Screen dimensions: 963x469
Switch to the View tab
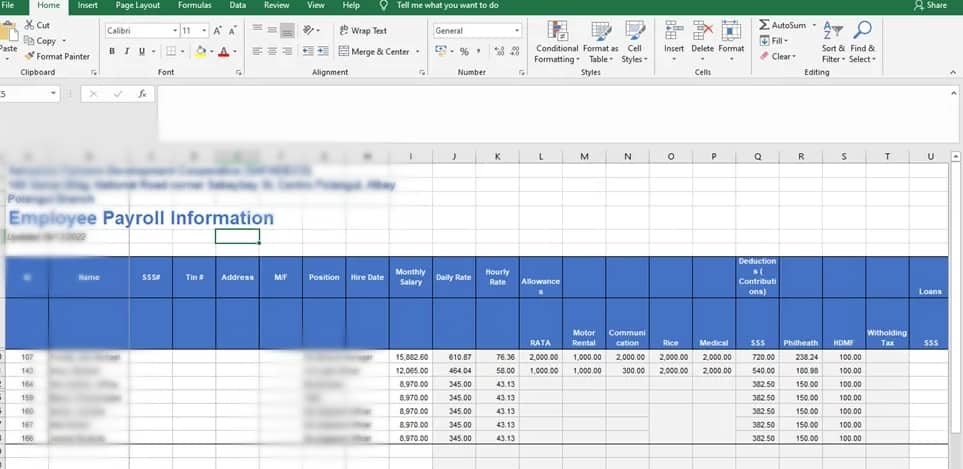click(316, 5)
